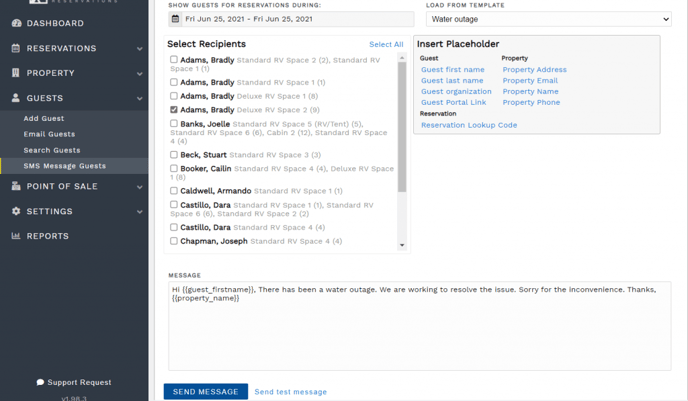Insert Reservation Lookup Code placeholder
Screen dimensions: 688x401
pyautogui.click(x=469, y=125)
